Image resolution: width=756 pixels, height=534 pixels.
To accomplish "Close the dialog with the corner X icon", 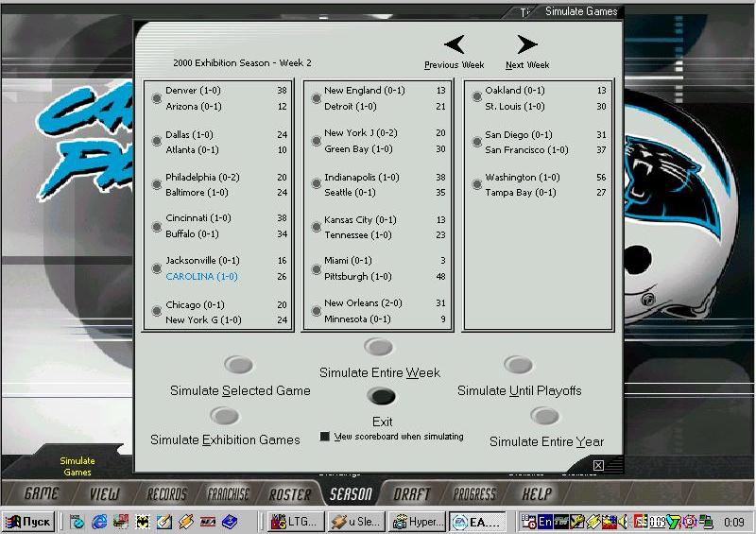I will (598, 465).
